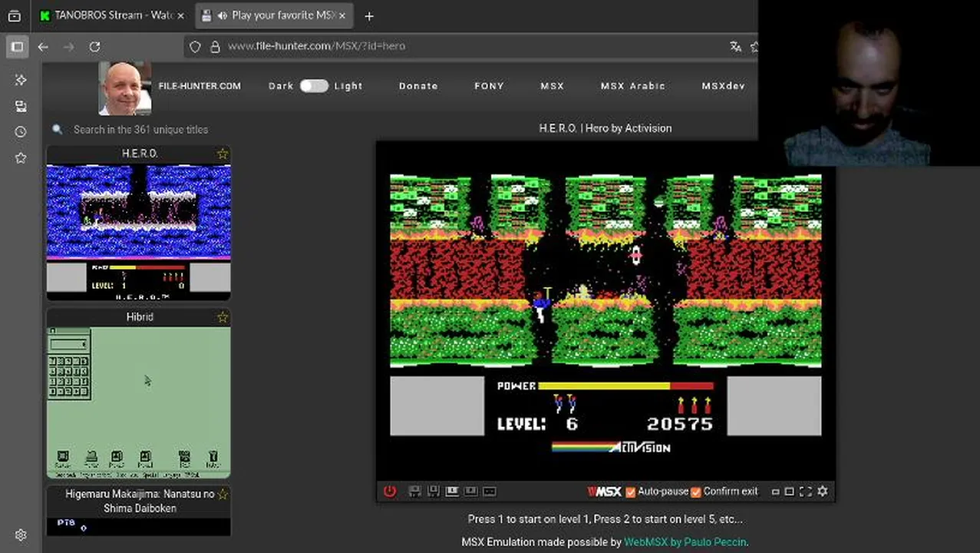The height and width of the screenshot is (553, 980).
Task: Click the translate page icon
Action: coord(735,47)
